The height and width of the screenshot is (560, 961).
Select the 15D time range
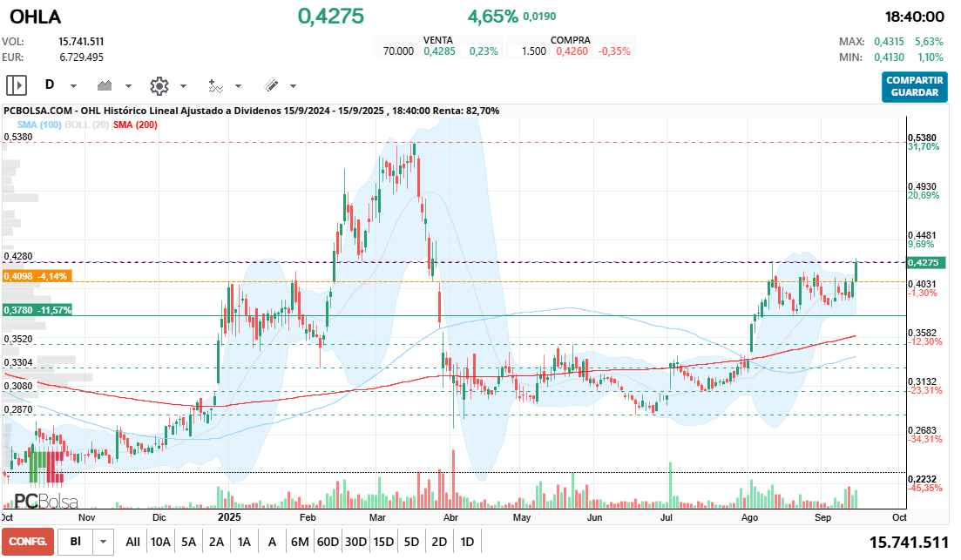383,543
